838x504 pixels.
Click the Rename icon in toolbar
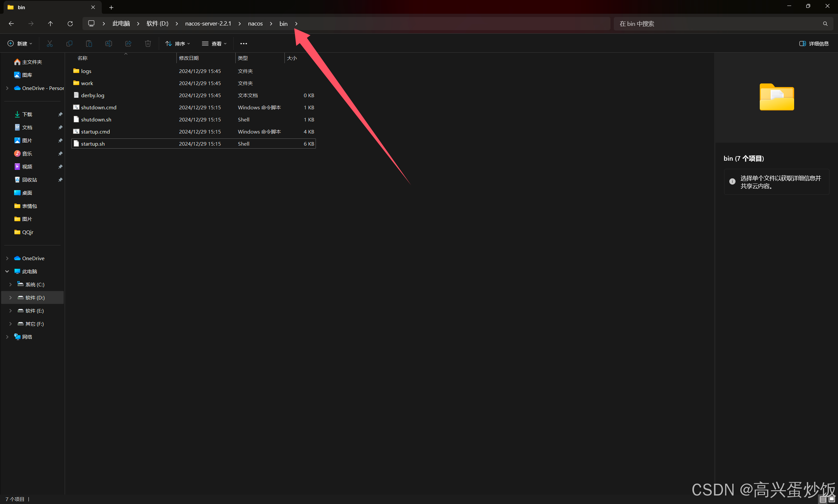[109, 44]
